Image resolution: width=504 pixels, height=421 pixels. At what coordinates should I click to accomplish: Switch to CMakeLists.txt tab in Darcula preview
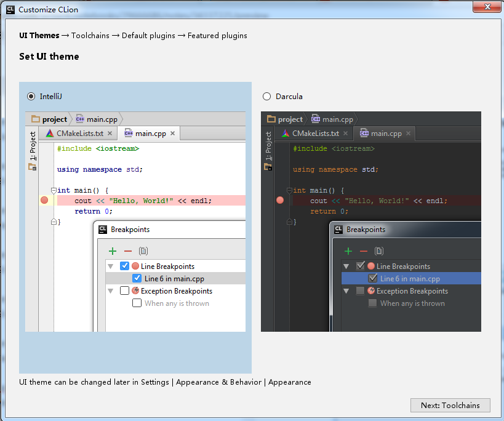314,134
